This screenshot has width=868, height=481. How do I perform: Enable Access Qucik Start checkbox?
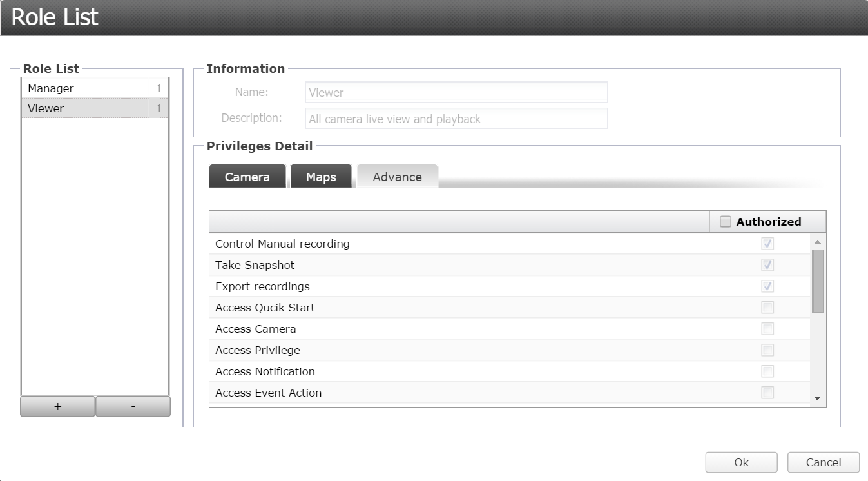(x=767, y=308)
